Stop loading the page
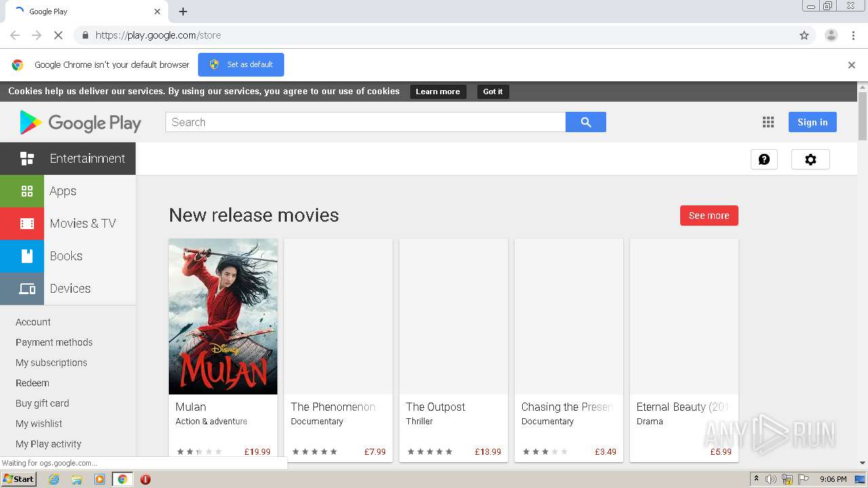Image resolution: width=868 pixels, height=488 pixels. [58, 35]
